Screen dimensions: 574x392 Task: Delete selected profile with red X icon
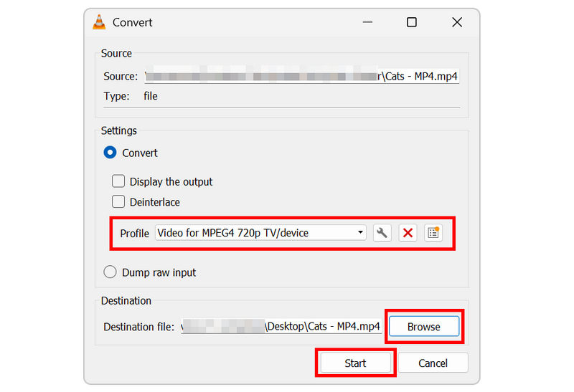click(408, 233)
